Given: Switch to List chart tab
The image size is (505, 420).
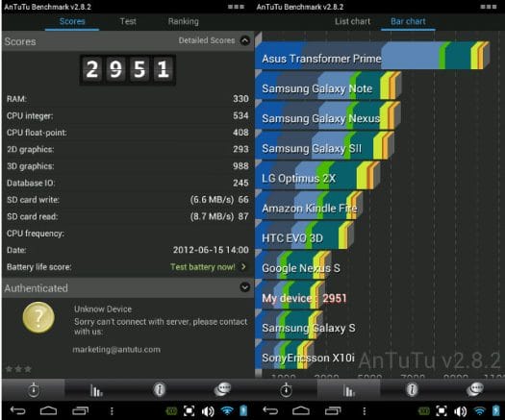Looking at the screenshot, I should [353, 21].
